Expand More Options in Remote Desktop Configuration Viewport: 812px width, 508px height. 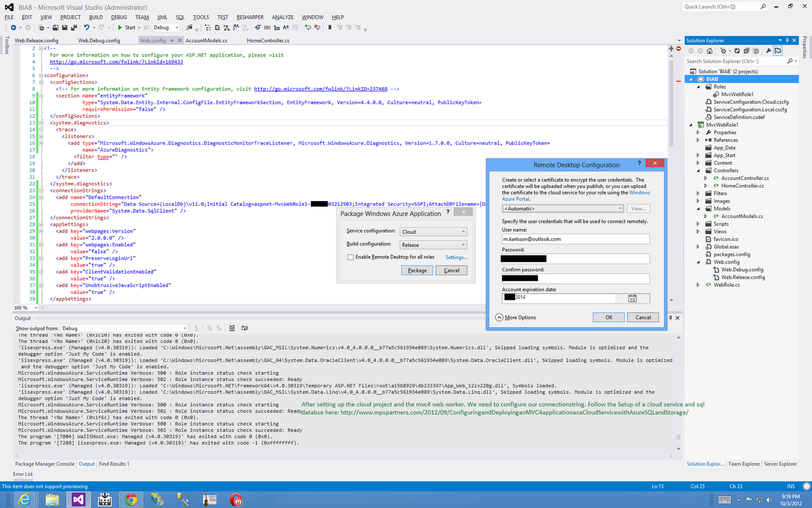click(x=516, y=317)
